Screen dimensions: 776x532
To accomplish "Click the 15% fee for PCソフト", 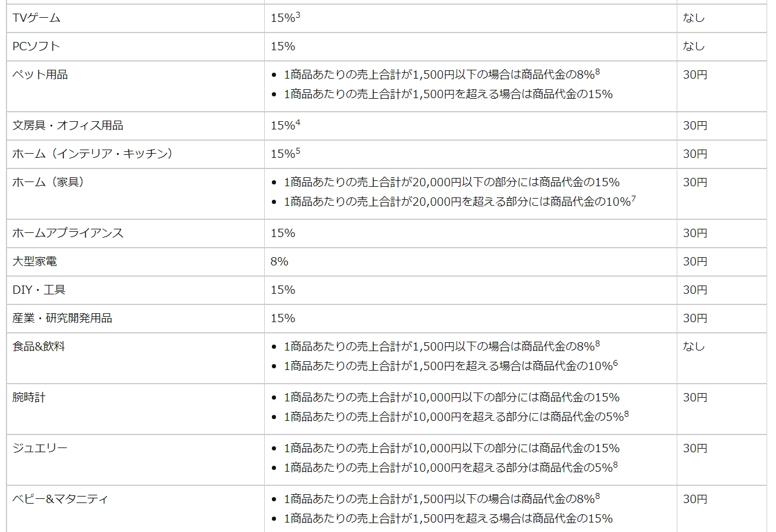I will point(283,46).
